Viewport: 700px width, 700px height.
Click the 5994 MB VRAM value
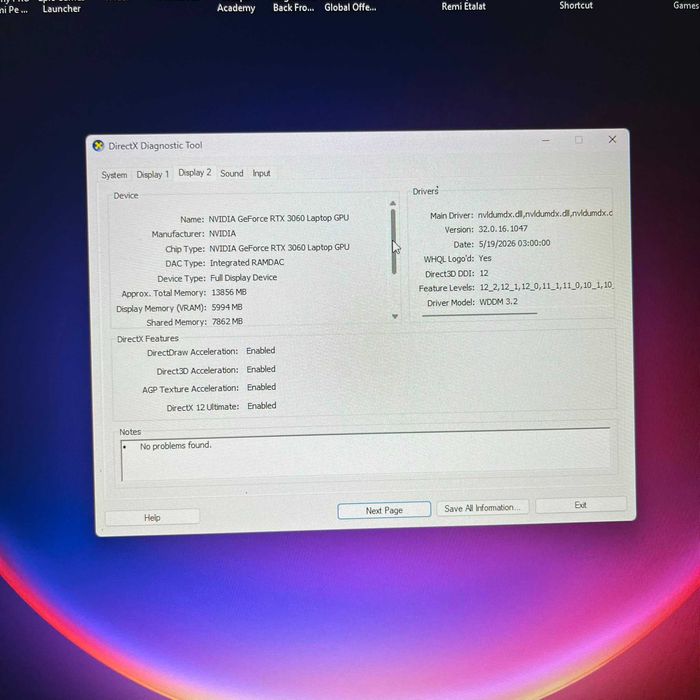tap(227, 307)
